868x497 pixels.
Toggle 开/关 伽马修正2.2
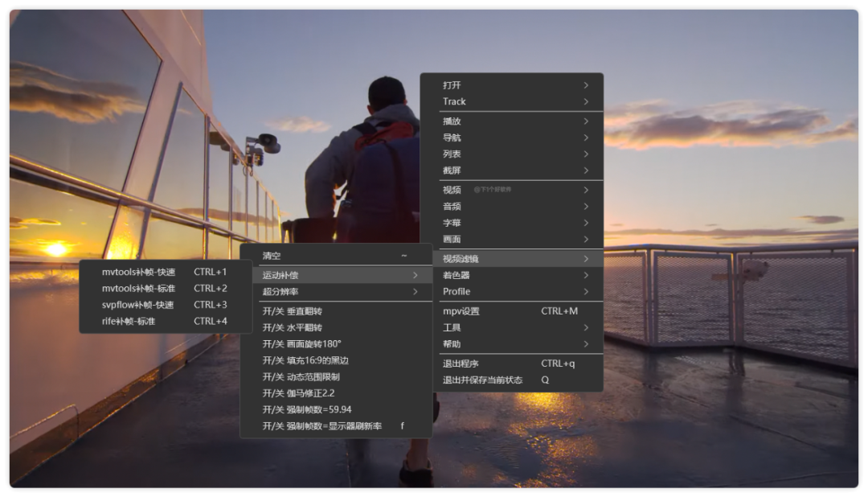pos(336,393)
